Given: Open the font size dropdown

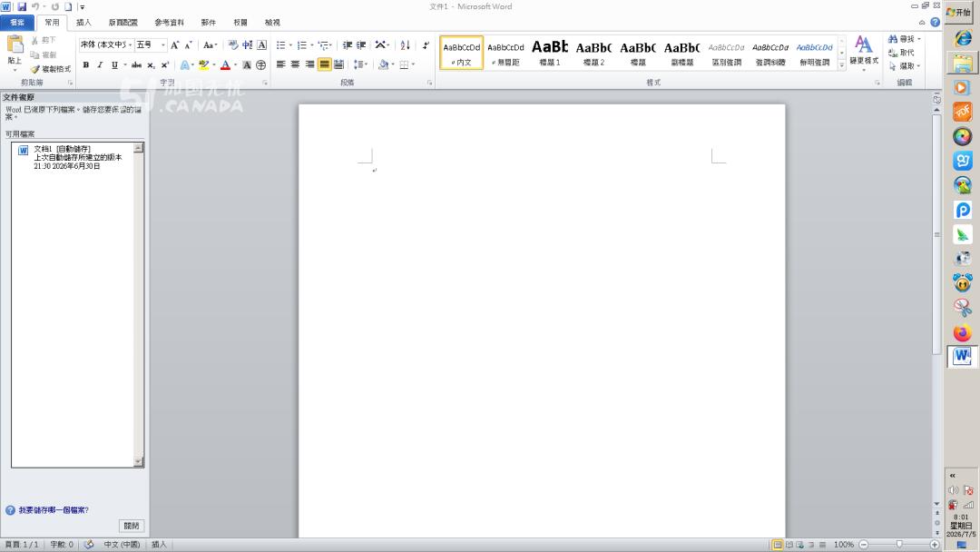Looking at the screenshot, I should click(163, 45).
